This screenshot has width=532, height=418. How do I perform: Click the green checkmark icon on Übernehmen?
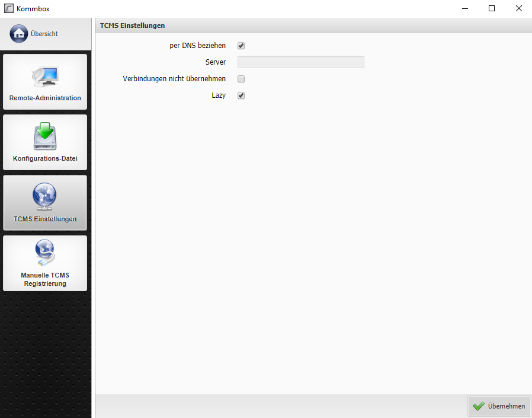[x=479, y=406]
